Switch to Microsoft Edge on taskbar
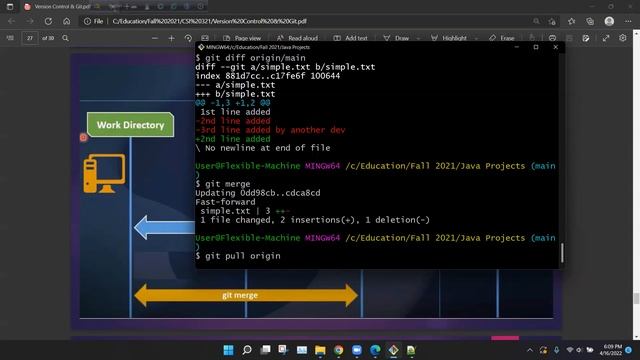Screen dimensions: 640x360 coord(375,350)
